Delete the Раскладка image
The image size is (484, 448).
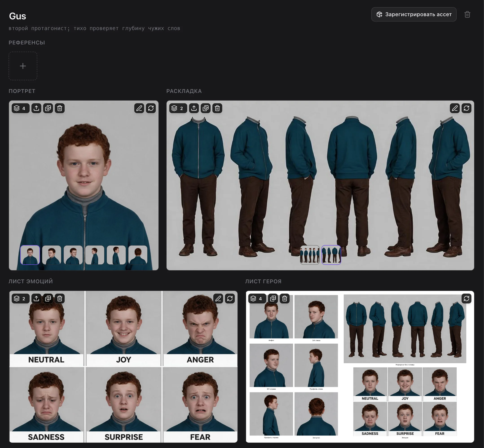[x=217, y=108]
